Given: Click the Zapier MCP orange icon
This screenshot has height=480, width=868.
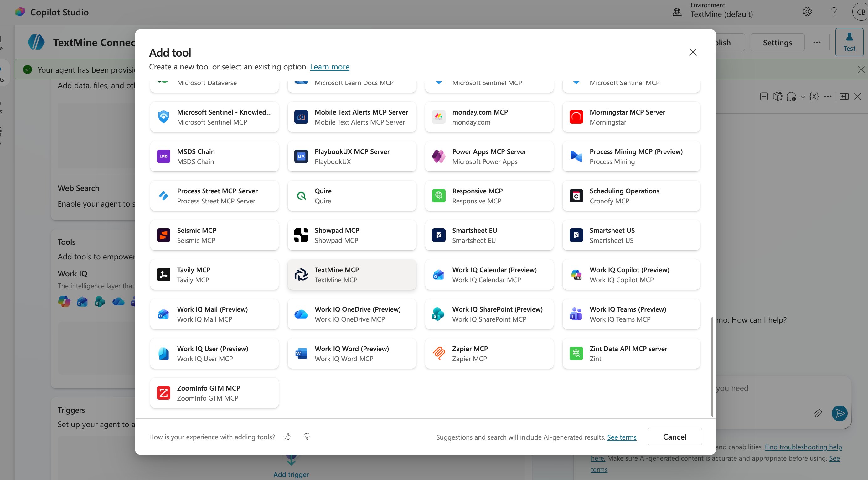Looking at the screenshot, I should (438, 354).
